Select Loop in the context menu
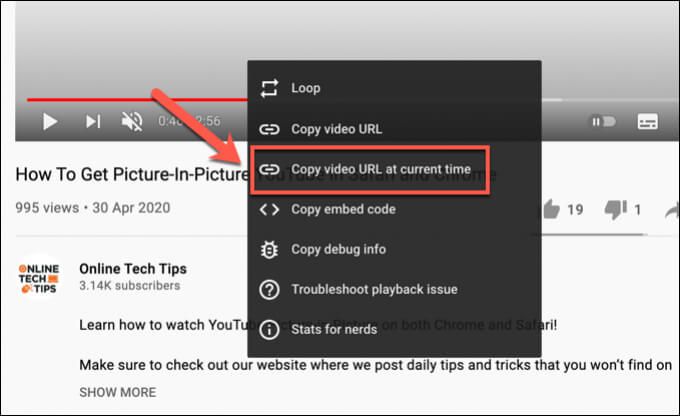The height and width of the screenshot is (416, 680). (394, 88)
